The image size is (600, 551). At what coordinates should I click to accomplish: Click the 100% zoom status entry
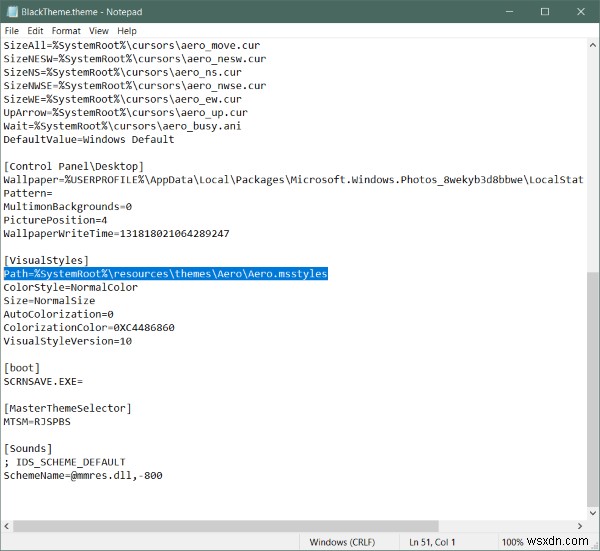(x=512, y=542)
